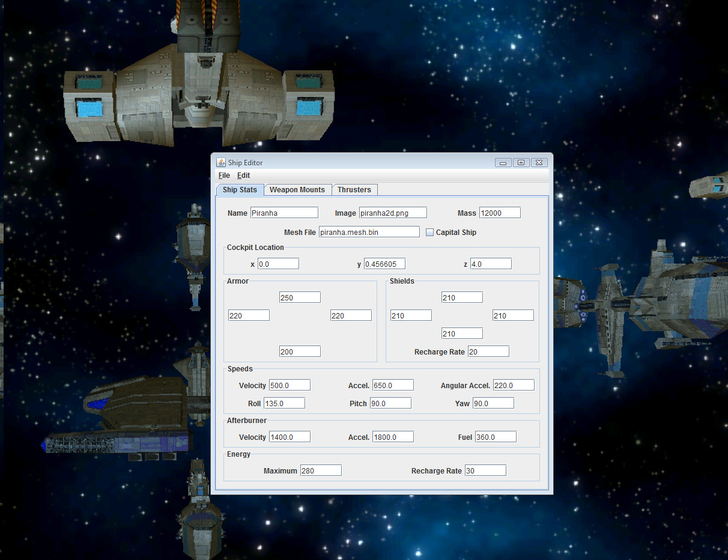728x560 pixels.
Task: Focus the Angular Accel. field
Action: click(x=514, y=385)
